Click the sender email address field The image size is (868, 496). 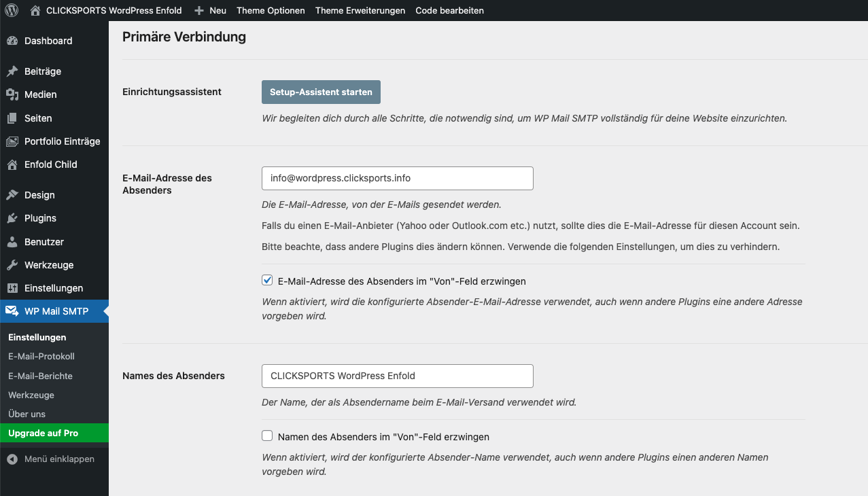(398, 178)
